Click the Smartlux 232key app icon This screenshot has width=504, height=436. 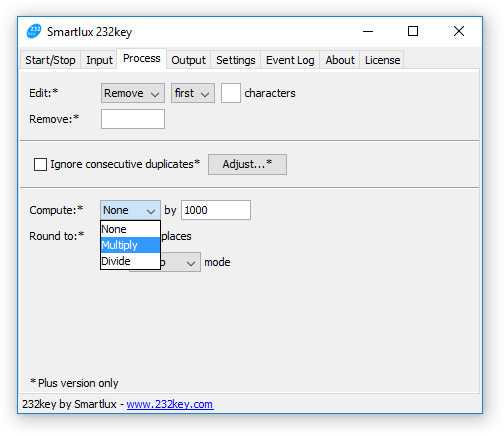click(x=34, y=31)
